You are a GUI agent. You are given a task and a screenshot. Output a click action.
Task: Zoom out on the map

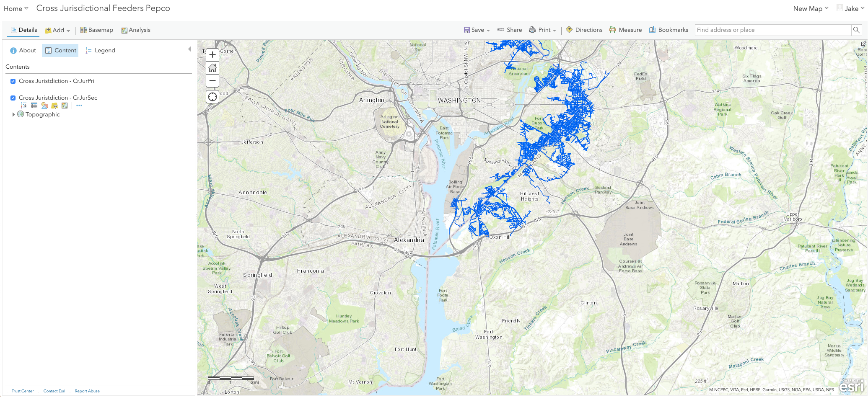(212, 80)
